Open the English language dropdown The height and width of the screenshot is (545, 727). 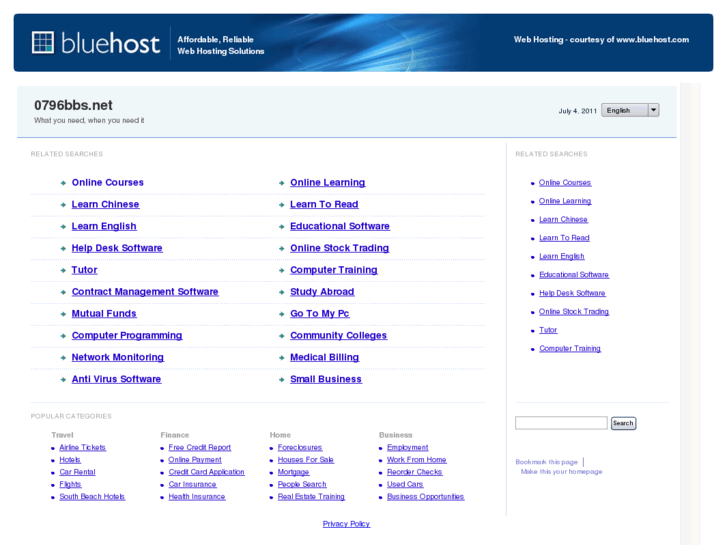[630, 110]
